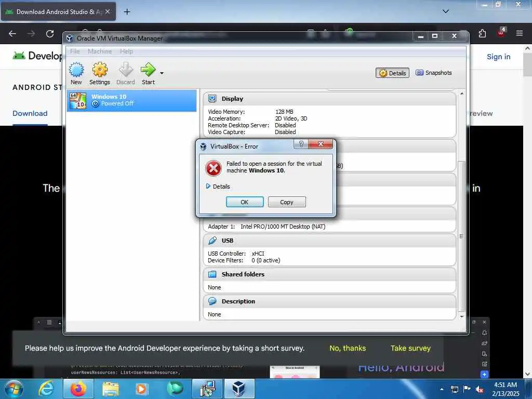The height and width of the screenshot is (399, 532).
Task: Open the Start button dropdown arrow
Action: (162, 73)
